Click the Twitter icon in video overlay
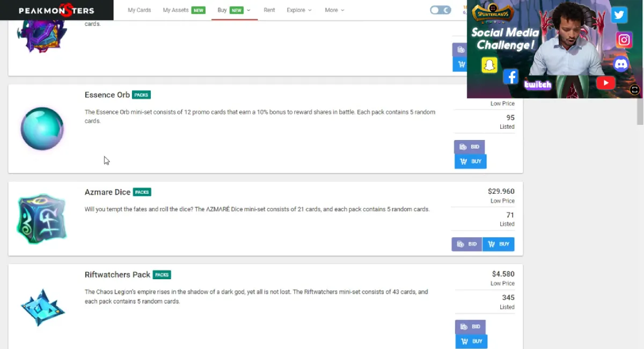The image size is (644, 349). (x=619, y=14)
